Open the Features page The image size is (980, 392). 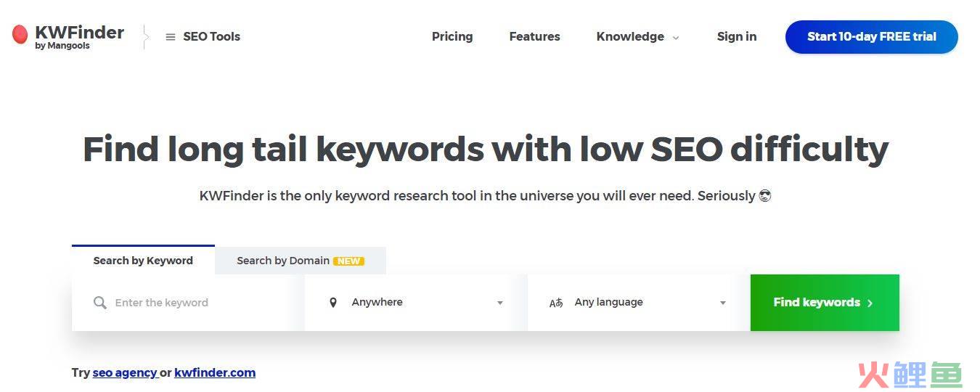[x=535, y=36]
